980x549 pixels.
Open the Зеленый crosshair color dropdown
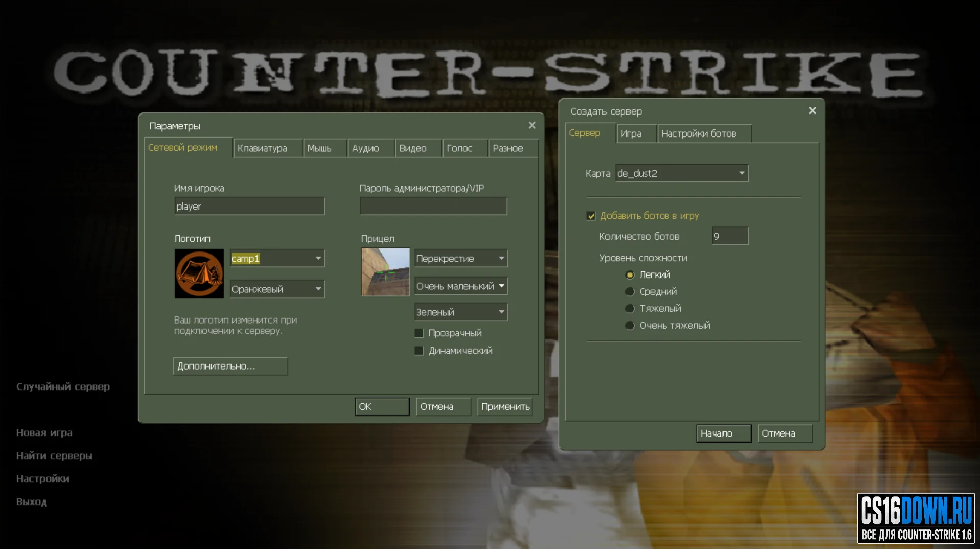(461, 312)
